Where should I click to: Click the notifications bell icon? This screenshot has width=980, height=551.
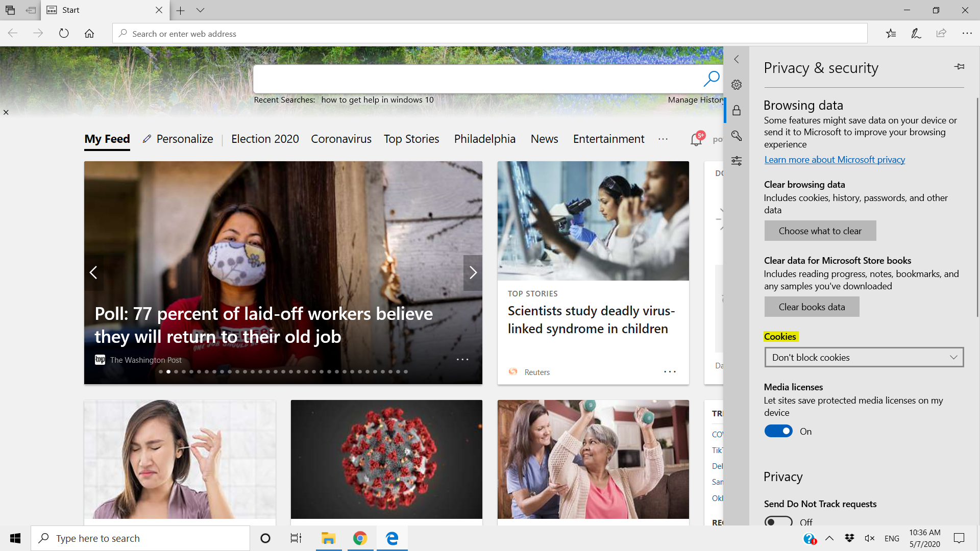pos(696,139)
